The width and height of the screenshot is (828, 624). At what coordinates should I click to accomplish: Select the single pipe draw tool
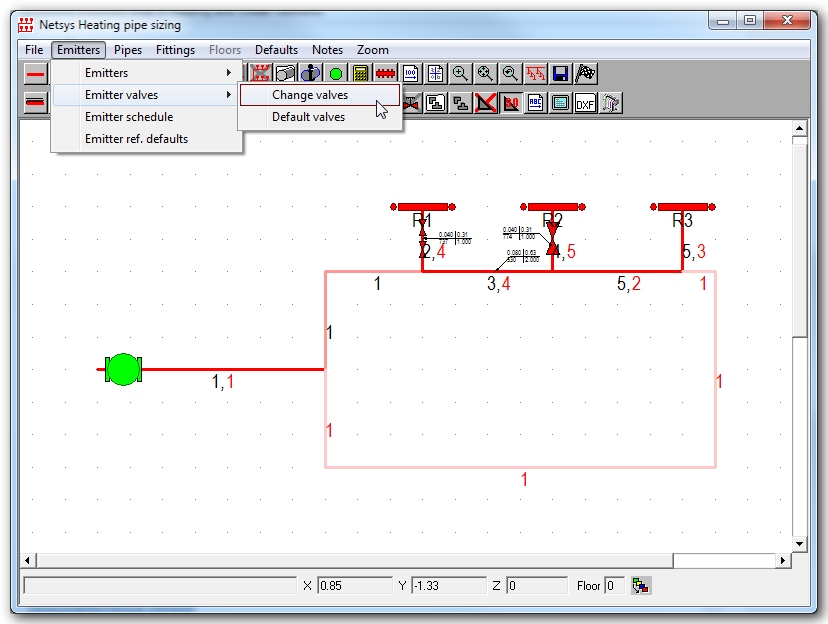pos(35,74)
